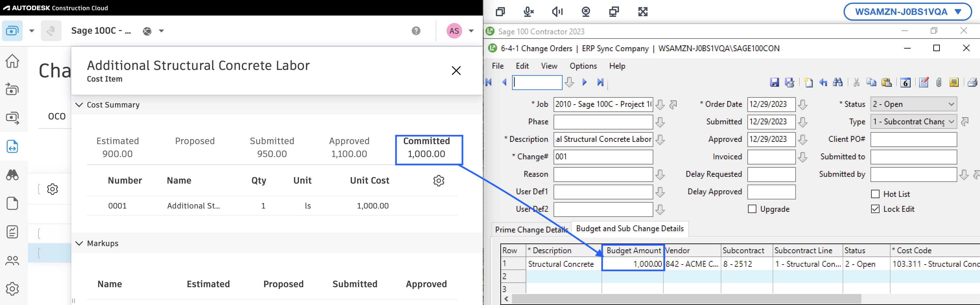The image size is (980, 305).
Task: Toggle the Hot List checkbox
Action: coord(875,194)
